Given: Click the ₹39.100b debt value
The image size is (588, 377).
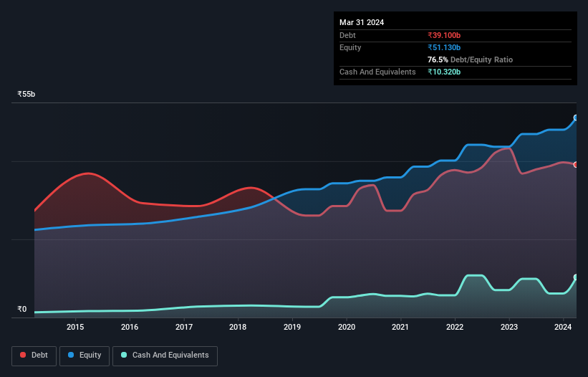Looking at the screenshot, I should pos(444,35).
